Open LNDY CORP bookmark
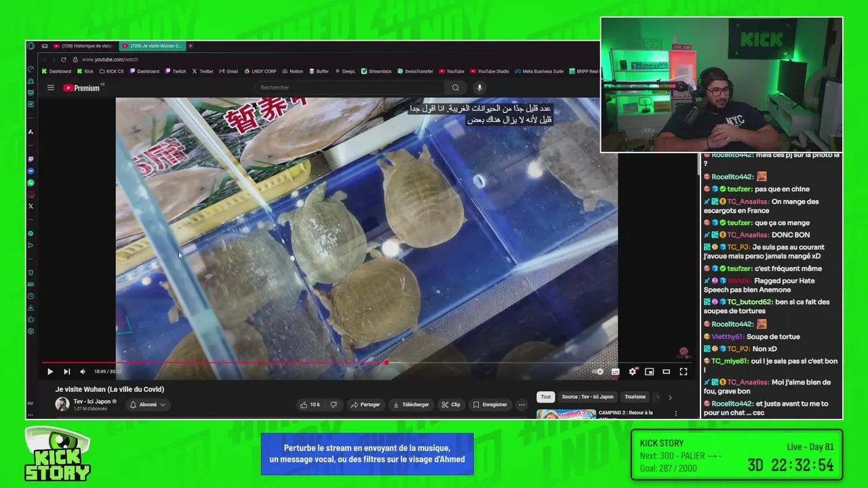 pos(260,71)
